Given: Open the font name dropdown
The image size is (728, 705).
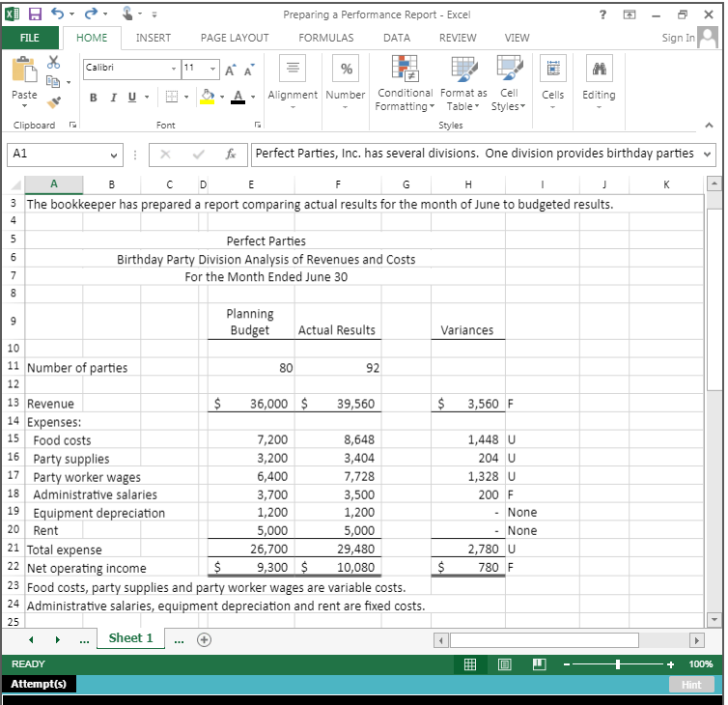Looking at the screenshot, I should point(174,69).
